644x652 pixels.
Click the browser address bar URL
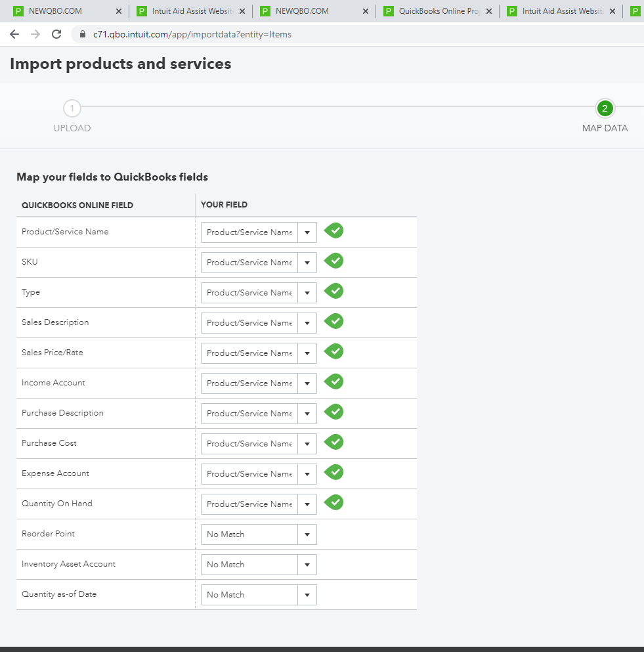(x=192, y=34)
